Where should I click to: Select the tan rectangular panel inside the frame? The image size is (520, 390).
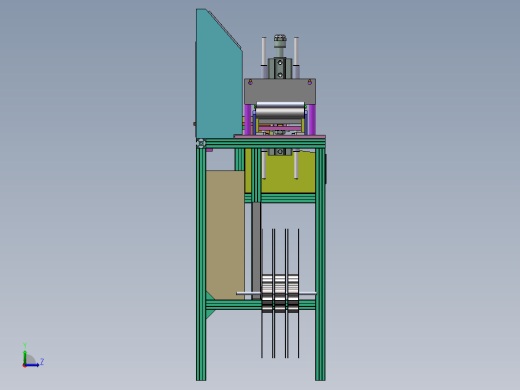point(225,235)
